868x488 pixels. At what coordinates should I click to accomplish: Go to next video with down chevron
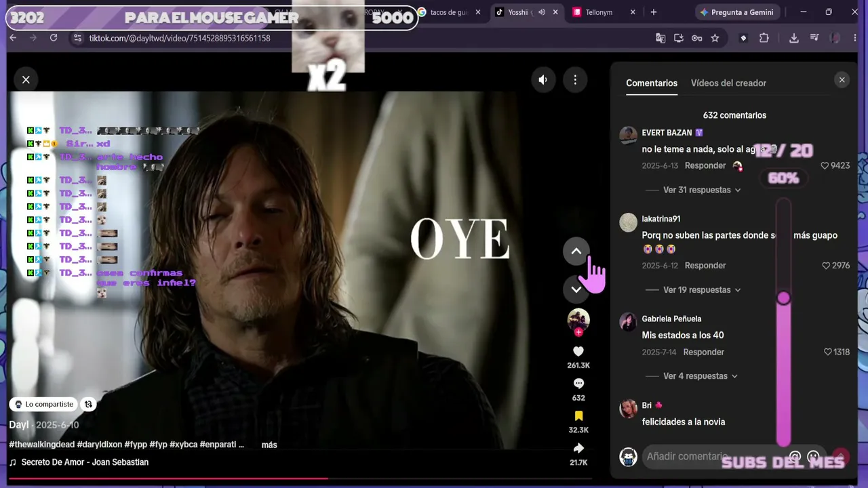(576, 289)
